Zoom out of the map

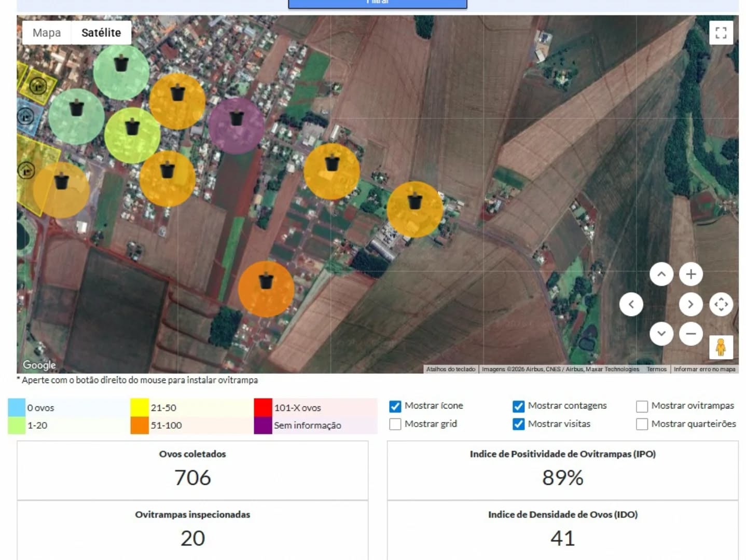(690, 334)
